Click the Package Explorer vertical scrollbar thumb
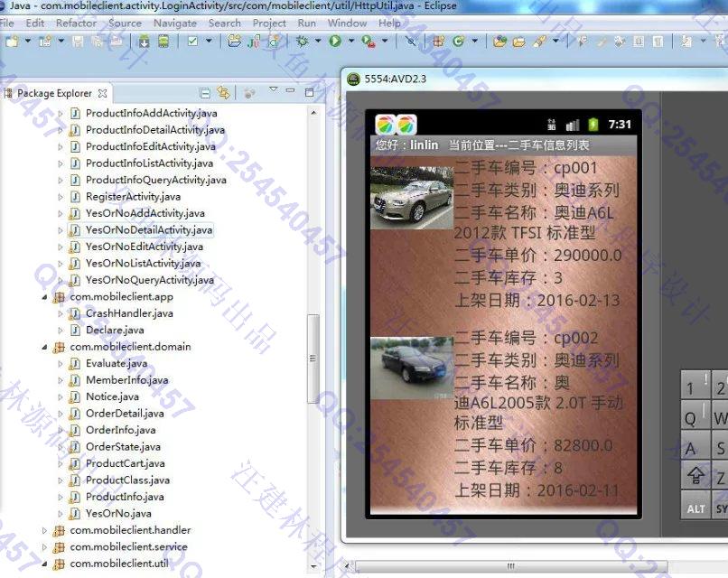The image size is (728, 578). coord(313,359)
